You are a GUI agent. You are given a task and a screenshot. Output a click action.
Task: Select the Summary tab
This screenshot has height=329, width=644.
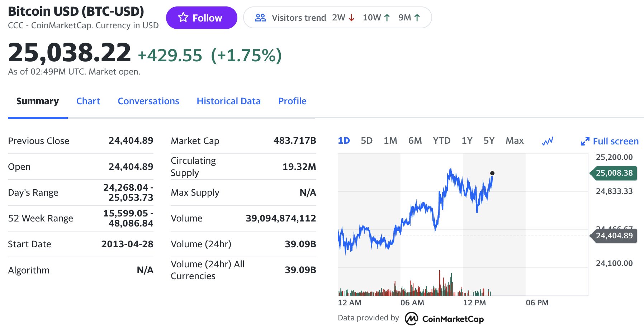click(38, 101)
